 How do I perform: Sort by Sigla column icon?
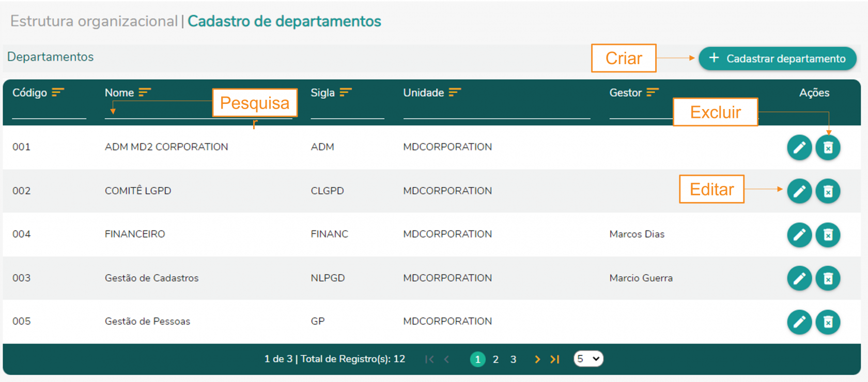[346, 92]
